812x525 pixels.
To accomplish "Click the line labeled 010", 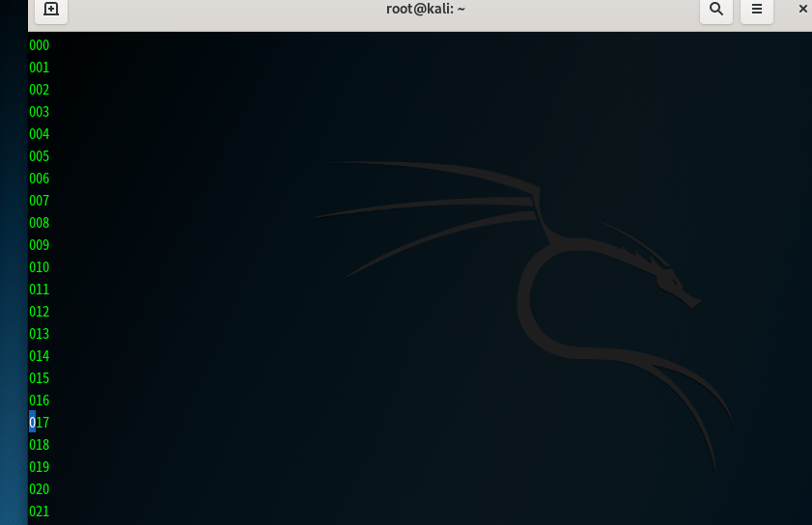I will click(x=40, y=267).
